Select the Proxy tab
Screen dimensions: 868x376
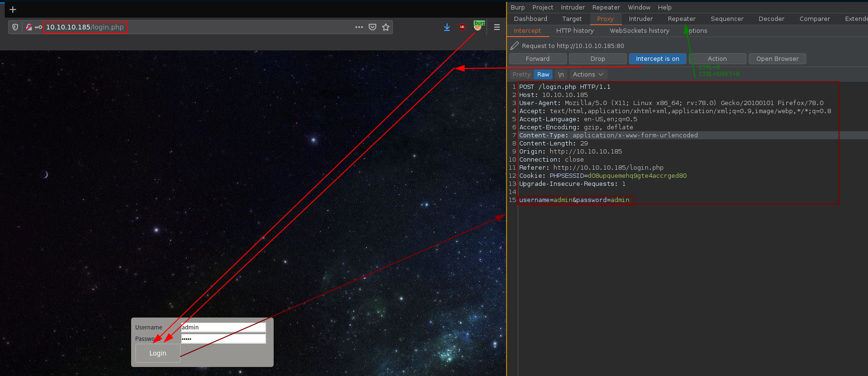pyautogui.click(x=605, y=19)
